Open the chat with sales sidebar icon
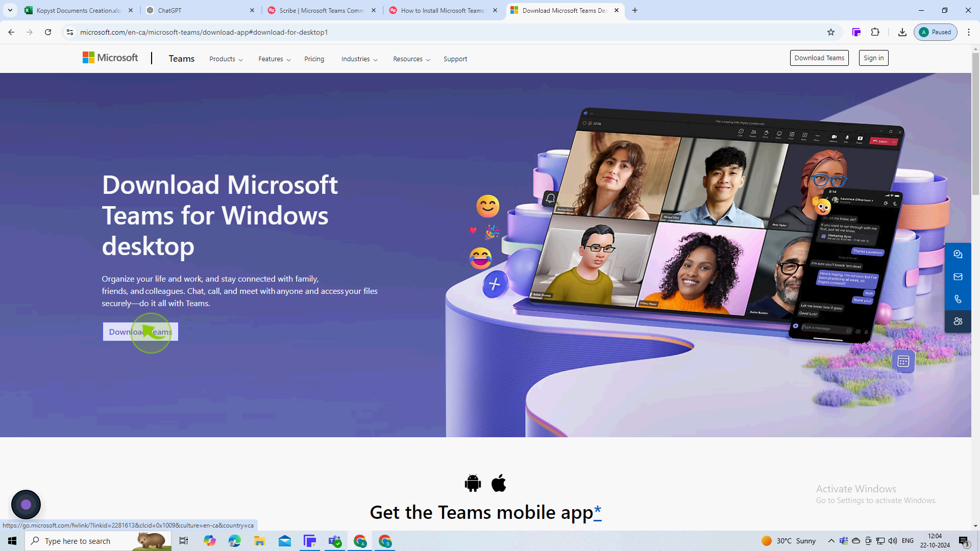The image size is (980, 551). point(958,254)
